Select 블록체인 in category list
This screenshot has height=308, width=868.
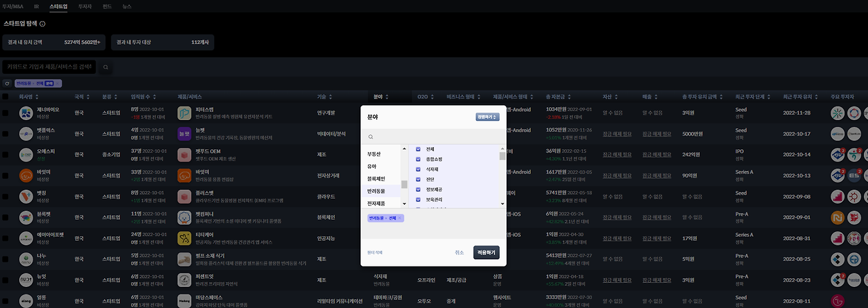coord(376,178)
